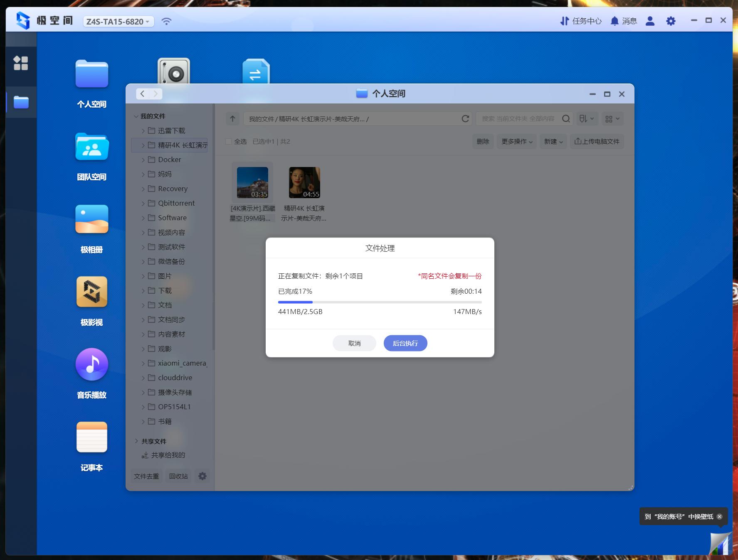
Task: Open the Z4S-TA15-6820 device dropdown
Action: tap(118, 22)
